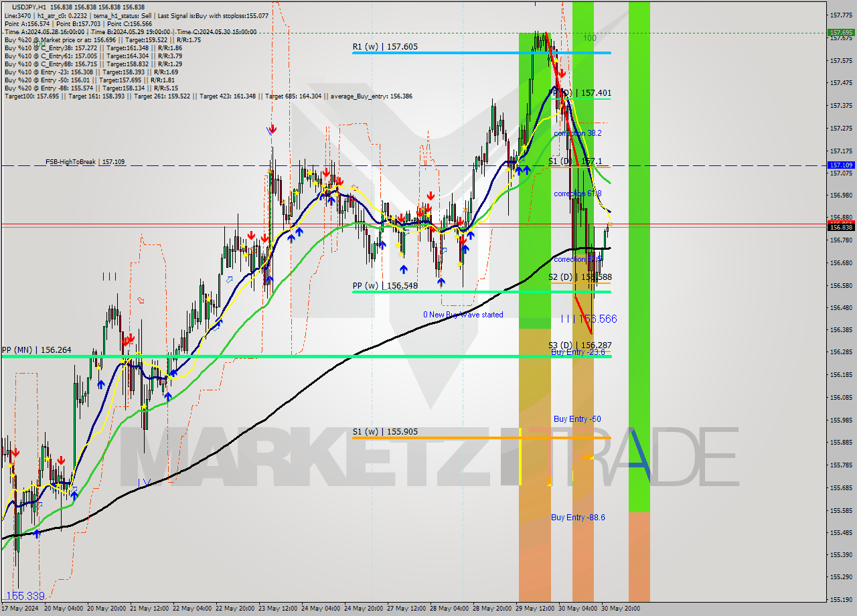Click the 'Buy Entry -88.6' label
This screenshot has height=616, width=857.
[x=578, y=518]
